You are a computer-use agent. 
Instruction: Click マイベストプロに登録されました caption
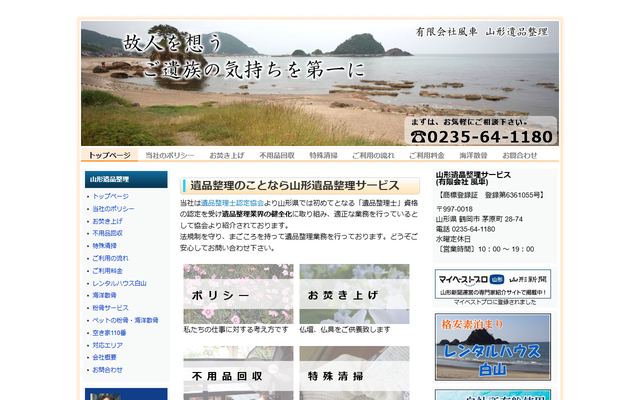point(495,302)
